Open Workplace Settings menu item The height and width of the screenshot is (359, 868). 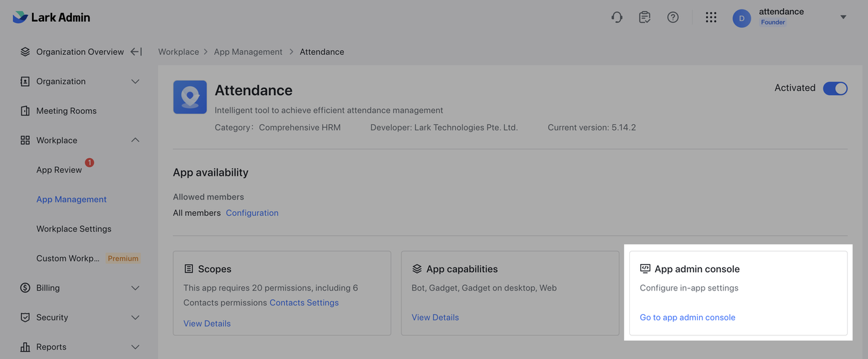pos(73,229)
